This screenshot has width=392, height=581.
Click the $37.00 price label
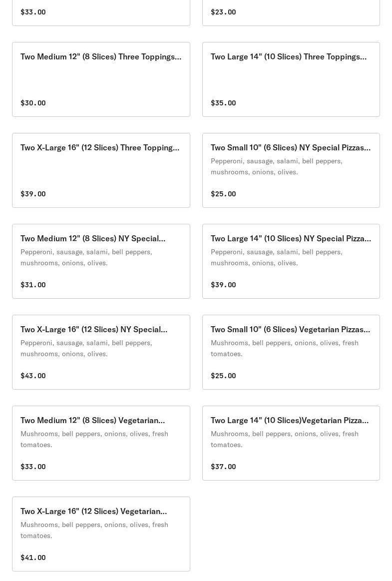pyautogui.click(x=223, y=467)
